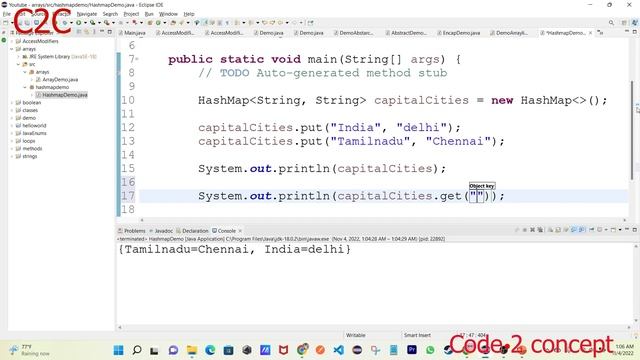Open ArrayDemo.java in Package Explorer
Viewport: 640px width, 360px height.
(x=60, y=80)
